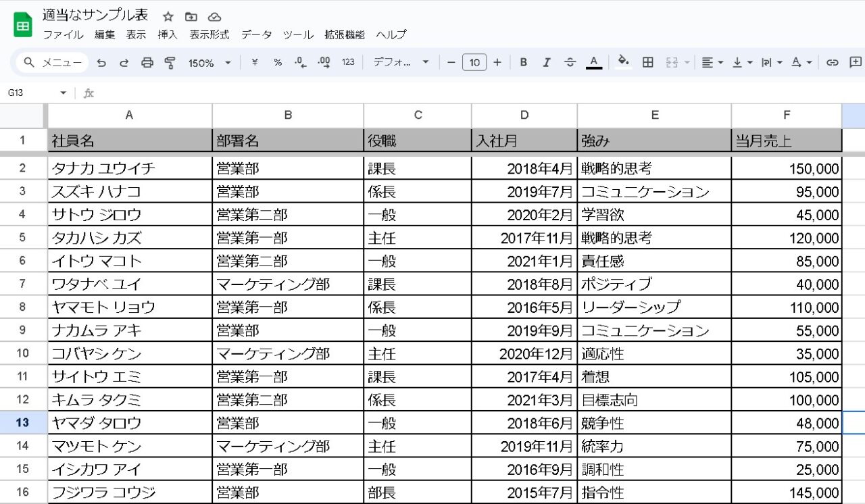Image resolution: width=865 pixels, height=504 pixels.
Task: Format selection as percent
Action: pos(276,61)
